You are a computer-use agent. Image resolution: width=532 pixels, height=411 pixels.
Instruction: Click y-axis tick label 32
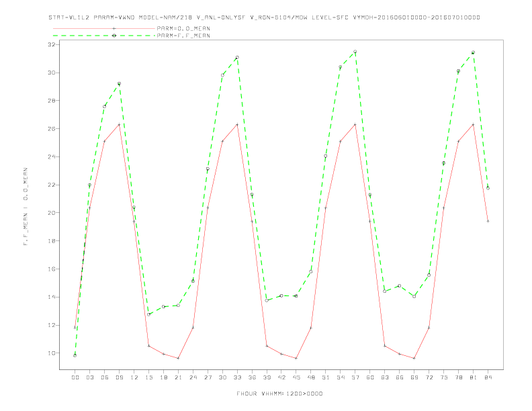pos(52,45)
